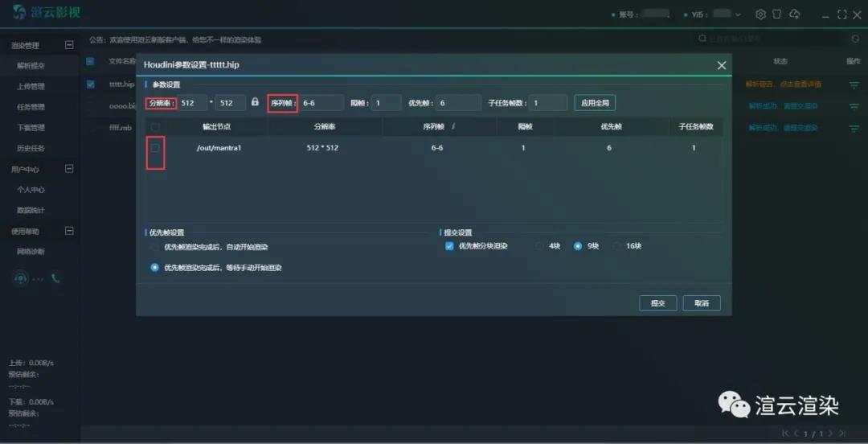This screenshot has height=444, width=868.
Task: Check the /out/mantra1 output node checkbox
Action: tap(155, 148)
